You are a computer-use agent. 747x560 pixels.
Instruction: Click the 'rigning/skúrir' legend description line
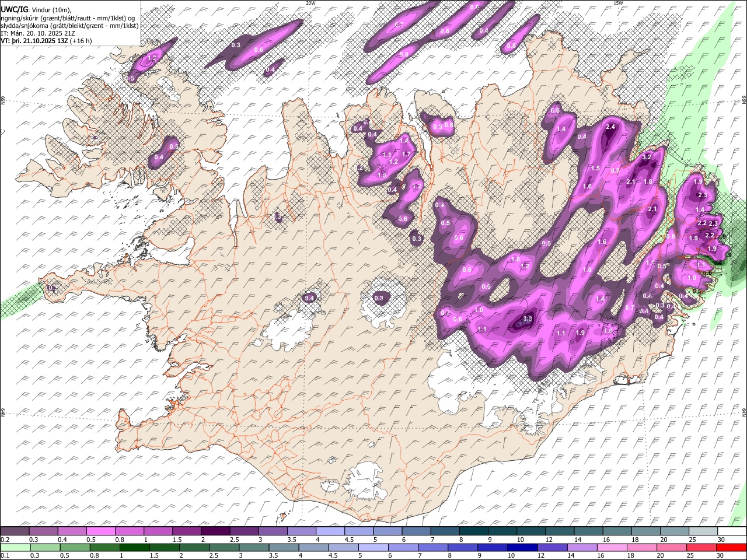[x=68, y=17]
